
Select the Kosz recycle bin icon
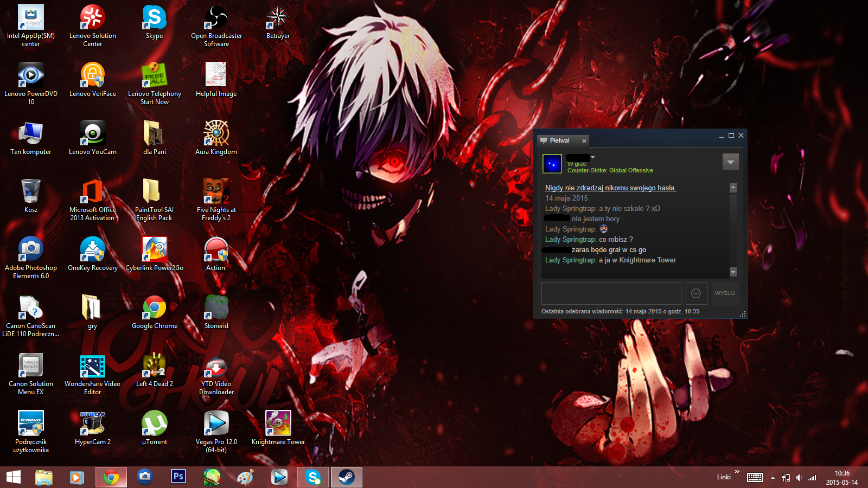tap(31, 196)
